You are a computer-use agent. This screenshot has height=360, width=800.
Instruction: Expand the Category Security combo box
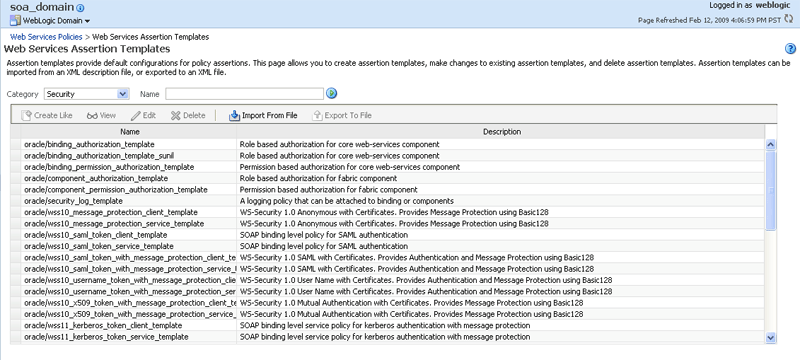pos(86,94)
